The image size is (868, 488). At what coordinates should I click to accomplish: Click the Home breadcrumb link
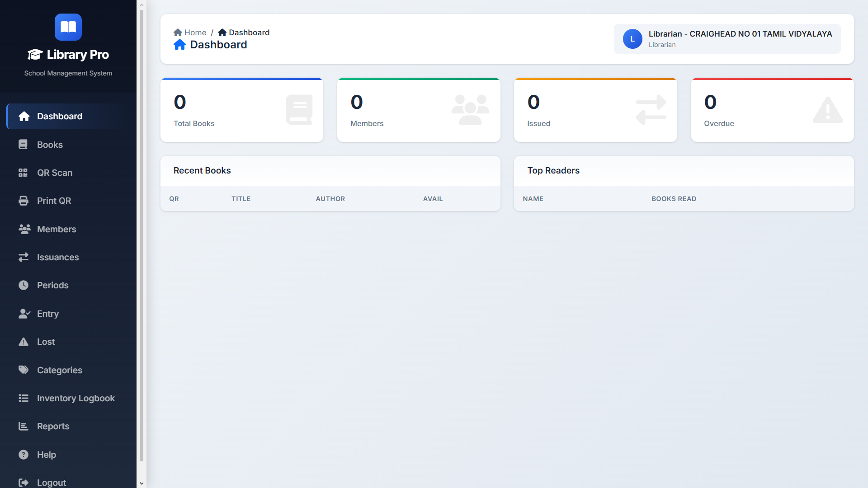click(190, 33)
